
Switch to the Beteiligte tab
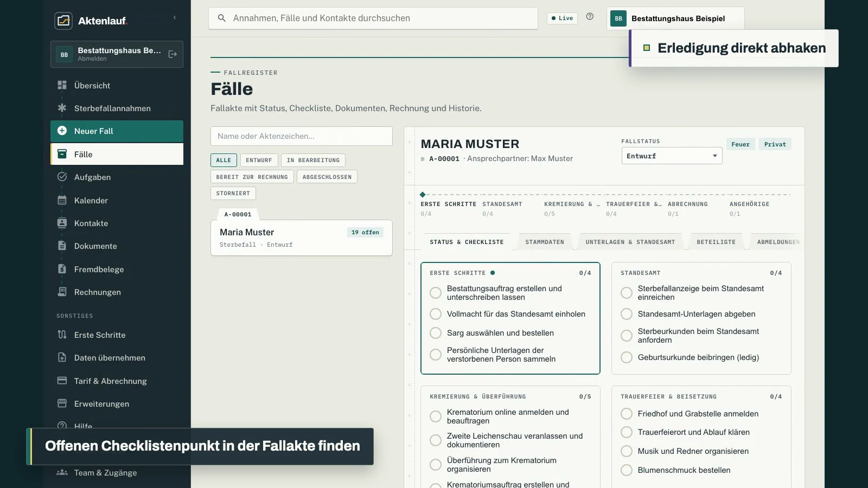click(716, 242)
